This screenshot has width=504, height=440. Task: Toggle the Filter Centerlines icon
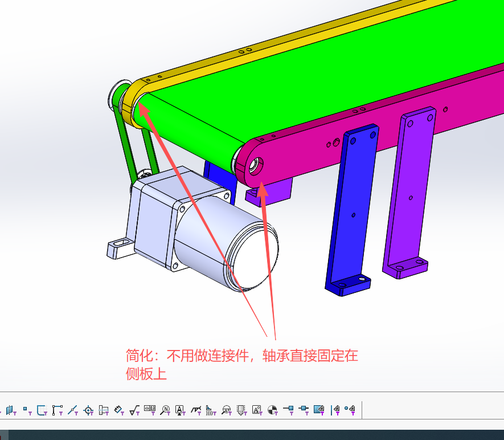click(x=104, y=410)
